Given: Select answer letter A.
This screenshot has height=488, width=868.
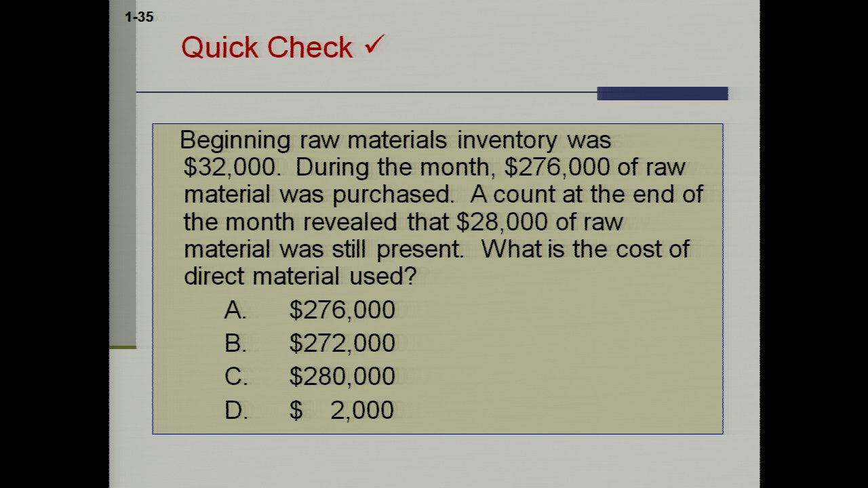Looking at the screenshot, I should pyautogui.click(x=235, y=310).
